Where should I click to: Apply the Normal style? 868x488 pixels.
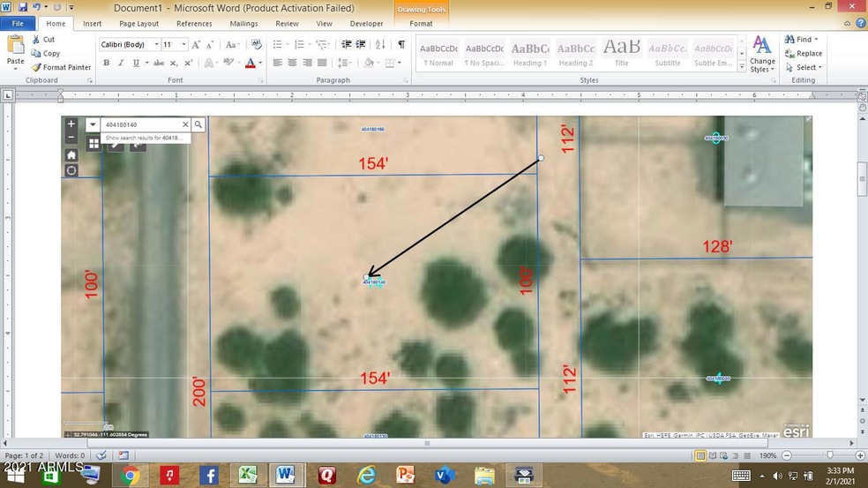[438, 53]
